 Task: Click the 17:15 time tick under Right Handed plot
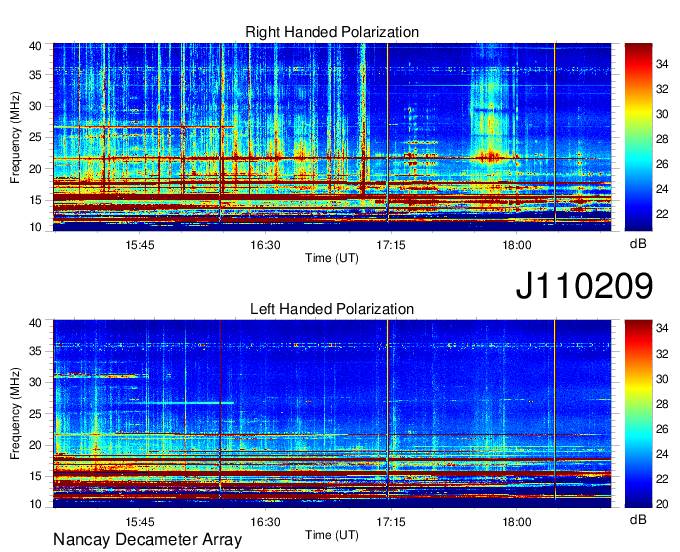tap(391, 245)
